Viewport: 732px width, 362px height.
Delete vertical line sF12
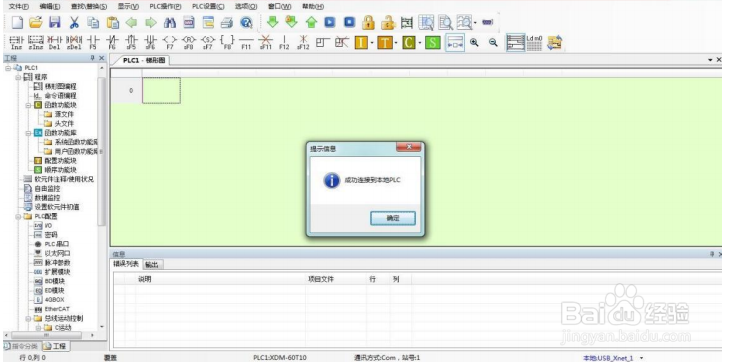(x=303, y=43)
